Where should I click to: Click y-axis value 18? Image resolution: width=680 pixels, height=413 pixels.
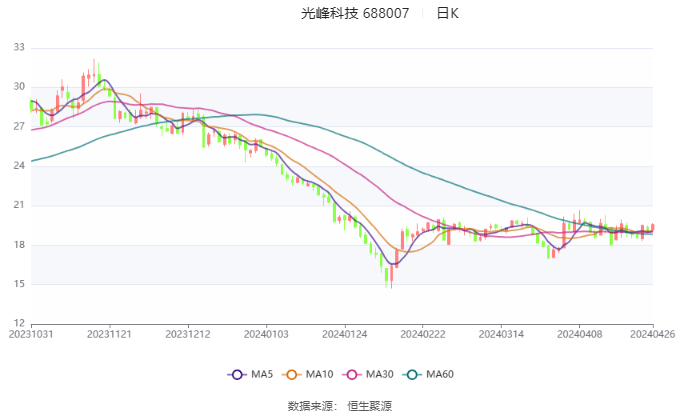click(x=19, y=245)
